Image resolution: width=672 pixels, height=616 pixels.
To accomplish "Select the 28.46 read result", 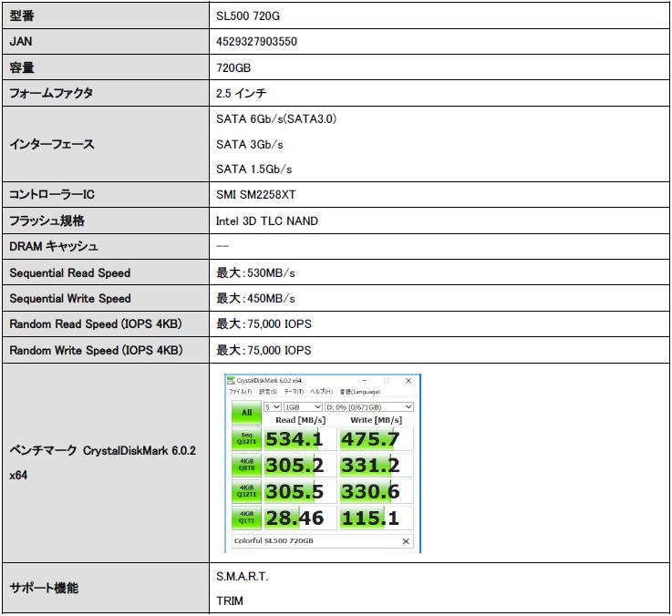I will click(300, 518).
